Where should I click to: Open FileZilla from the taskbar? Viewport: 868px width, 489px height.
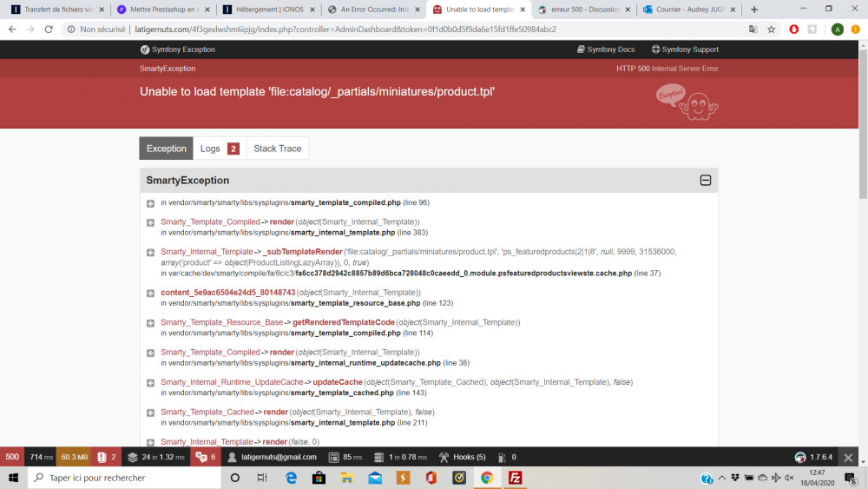[x=515, y=478]
